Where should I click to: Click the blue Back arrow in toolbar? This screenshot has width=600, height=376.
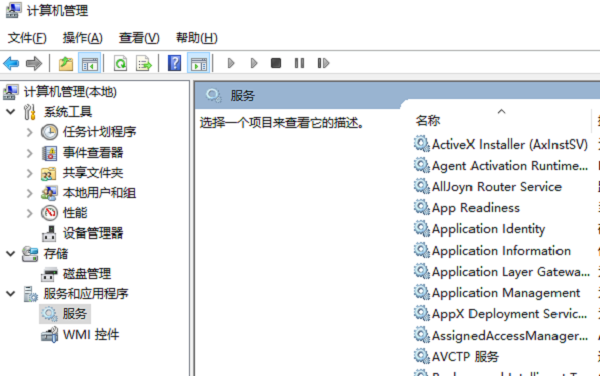[x=11, y=63]
